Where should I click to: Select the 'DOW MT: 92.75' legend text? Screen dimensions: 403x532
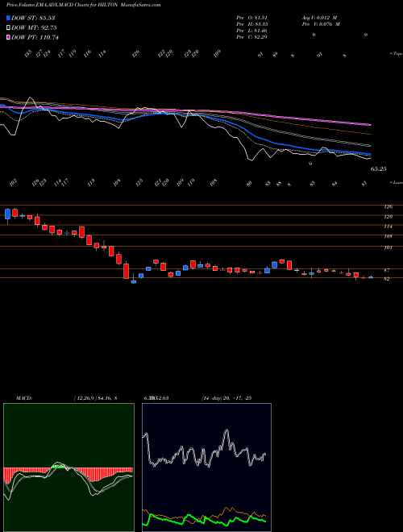(34, 28)
